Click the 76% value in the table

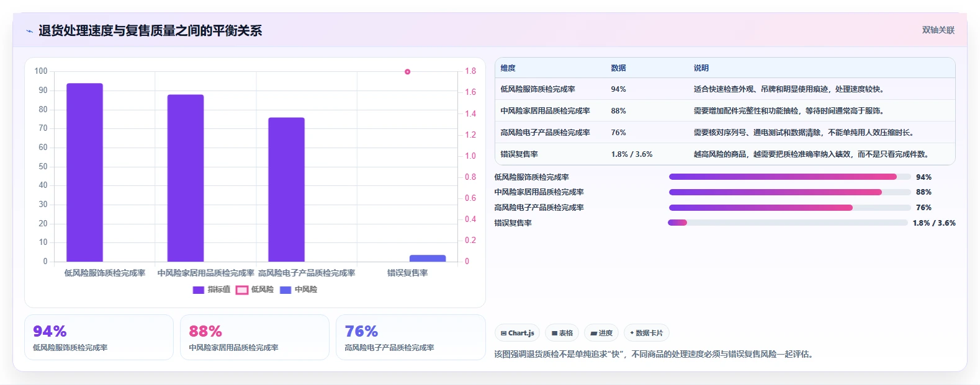click(618, 133)
